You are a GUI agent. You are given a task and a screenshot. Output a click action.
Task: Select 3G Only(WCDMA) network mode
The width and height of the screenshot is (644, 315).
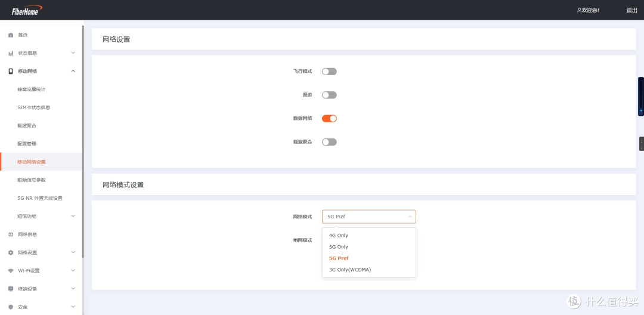point(369,270)
